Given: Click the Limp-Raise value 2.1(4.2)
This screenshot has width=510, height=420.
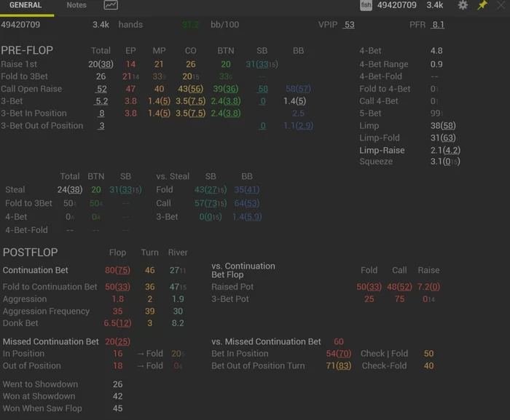Looking at the screenshot, I should 445,151.
